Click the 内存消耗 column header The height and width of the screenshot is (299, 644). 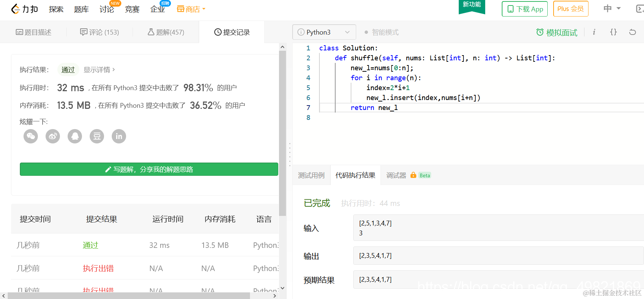[220, 219]
